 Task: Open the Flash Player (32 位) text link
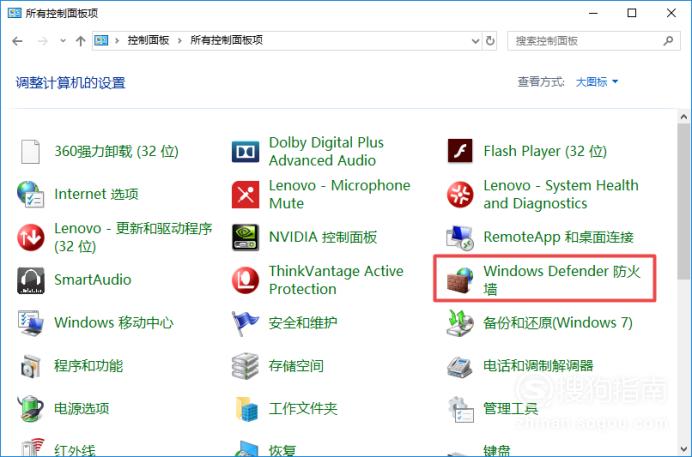click(545, 151)
